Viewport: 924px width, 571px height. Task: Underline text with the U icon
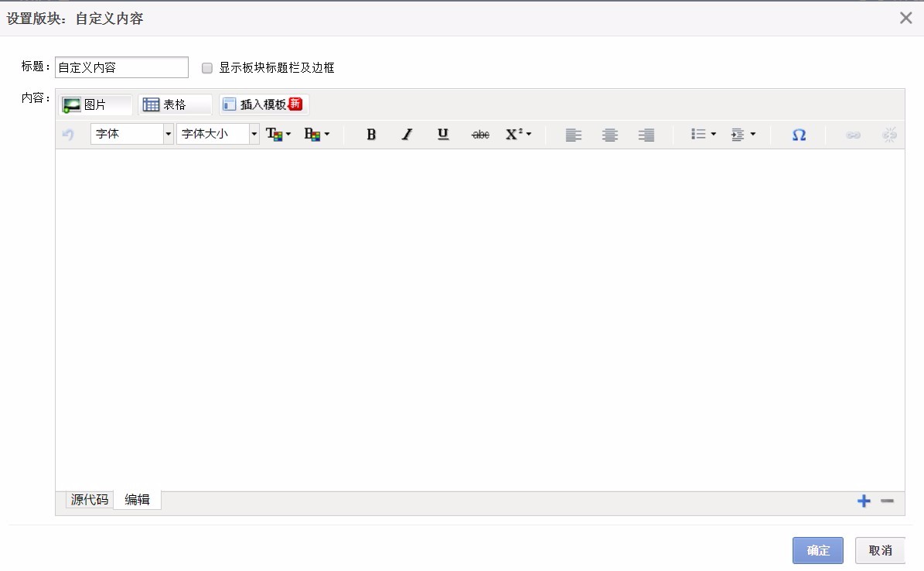442,134
